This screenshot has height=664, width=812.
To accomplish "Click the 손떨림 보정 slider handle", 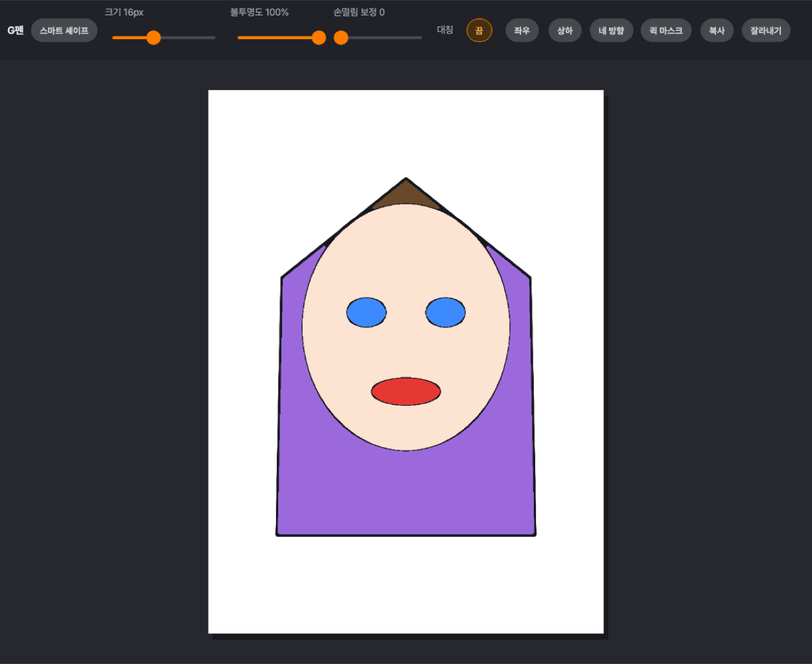I will [x=341, y=37].
